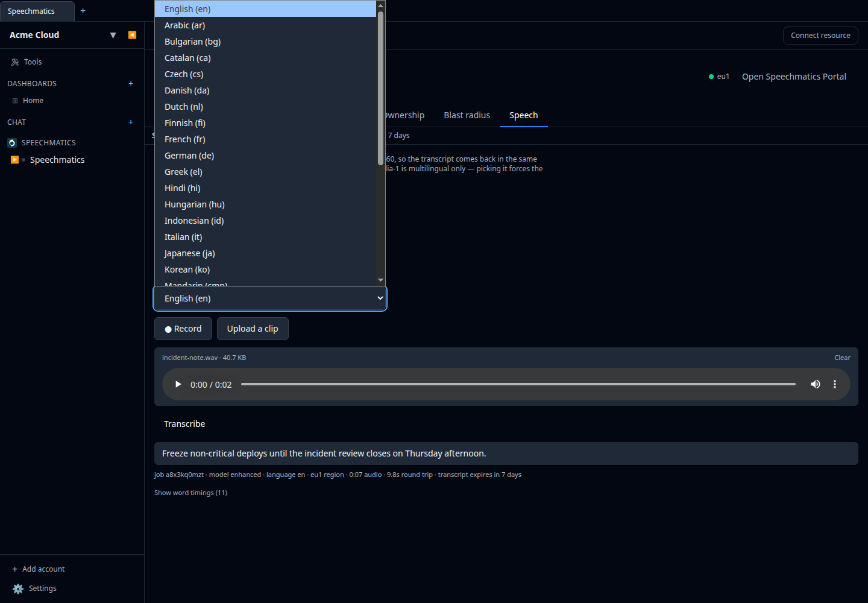Screen dimensions: 868x603
Task: Click incident-note.wav file name label
Action: coord(190,358)
